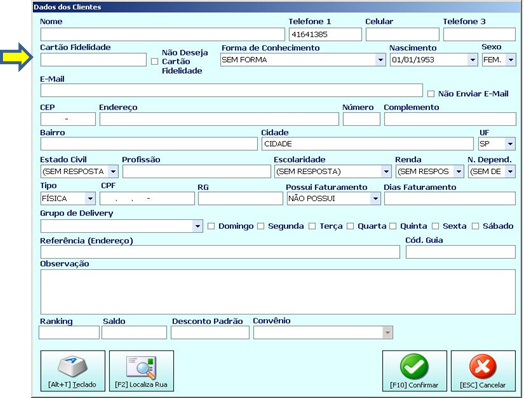This screenshot has width=524, height=398.
Task: Click the Nome input field
Action: [162, 34]
